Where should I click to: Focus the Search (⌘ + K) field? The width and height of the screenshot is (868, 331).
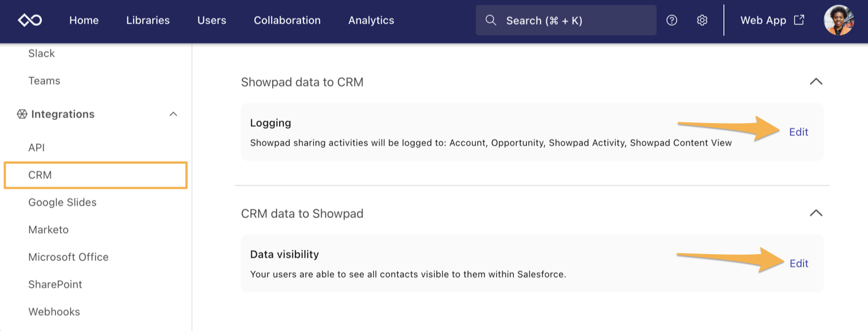click(566, 20)
